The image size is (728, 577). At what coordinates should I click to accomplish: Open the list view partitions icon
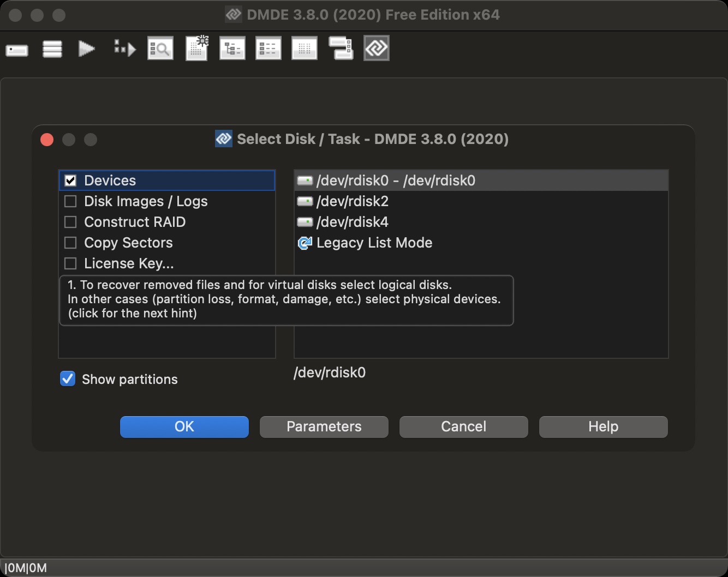(x=268, y=49)
